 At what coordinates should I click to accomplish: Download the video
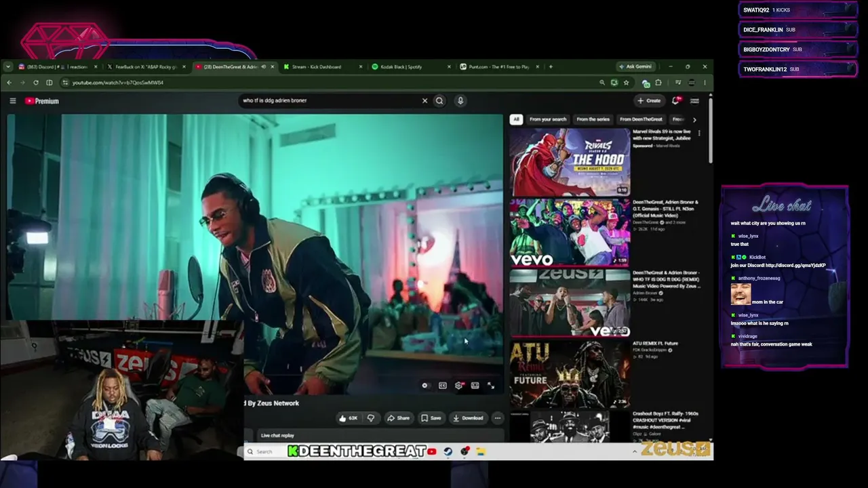click(468, 418)
